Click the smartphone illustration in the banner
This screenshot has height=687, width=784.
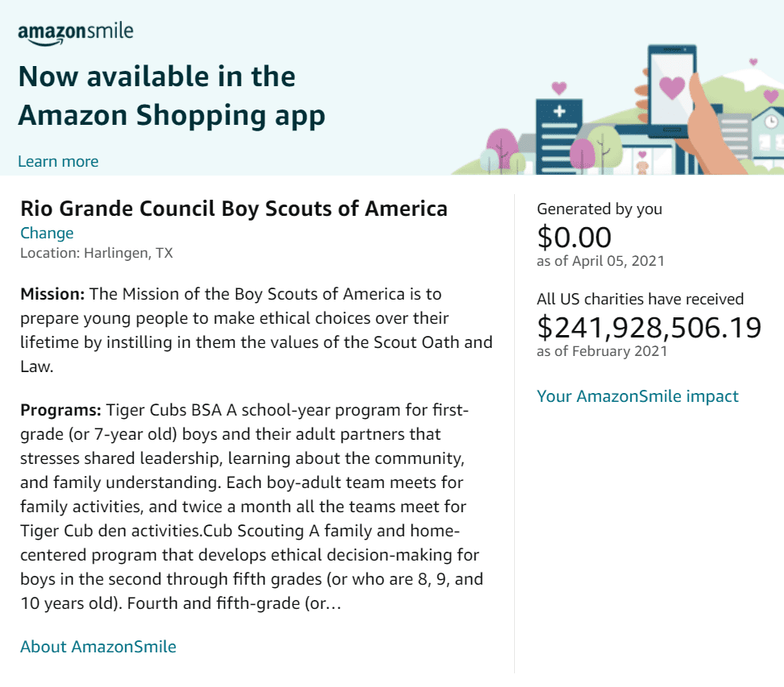(671, 92)
